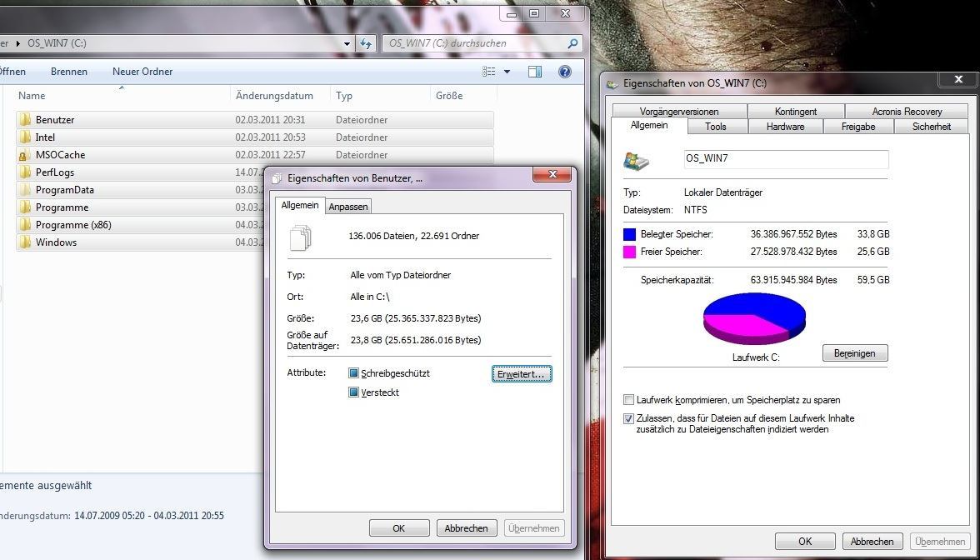980x560 pixels.
Task: Click Brennen in Explorer toolbar
Action: pos(68,72)
